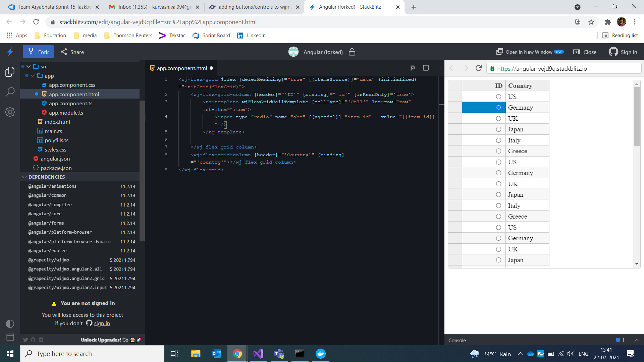This screenshot has width=644, height=362.
Task: Go back in the preview browser
Action: [452, 68]
